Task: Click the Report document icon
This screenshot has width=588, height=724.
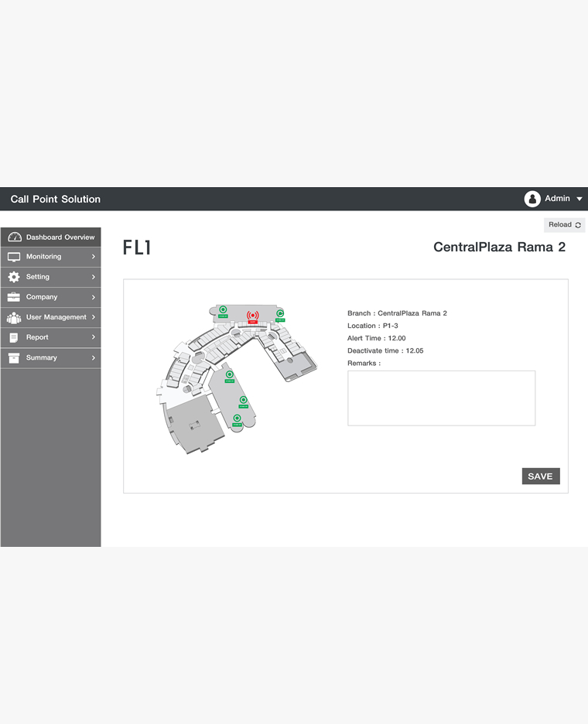Action: 14,337
